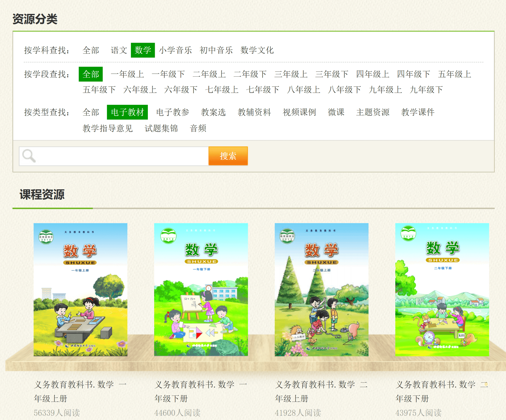The image size is (506, 420).
Task: Choose 试题集锦 type filter
Action: point(161,128)
